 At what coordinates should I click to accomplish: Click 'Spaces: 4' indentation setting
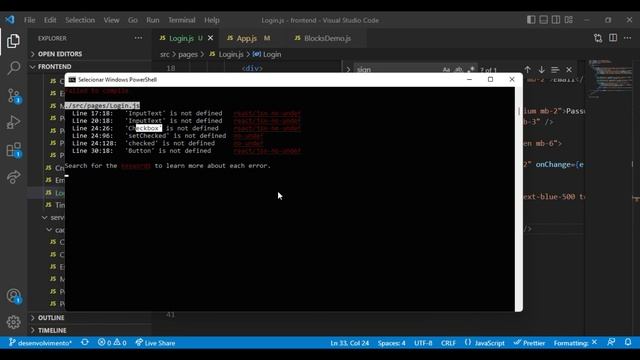391,343
